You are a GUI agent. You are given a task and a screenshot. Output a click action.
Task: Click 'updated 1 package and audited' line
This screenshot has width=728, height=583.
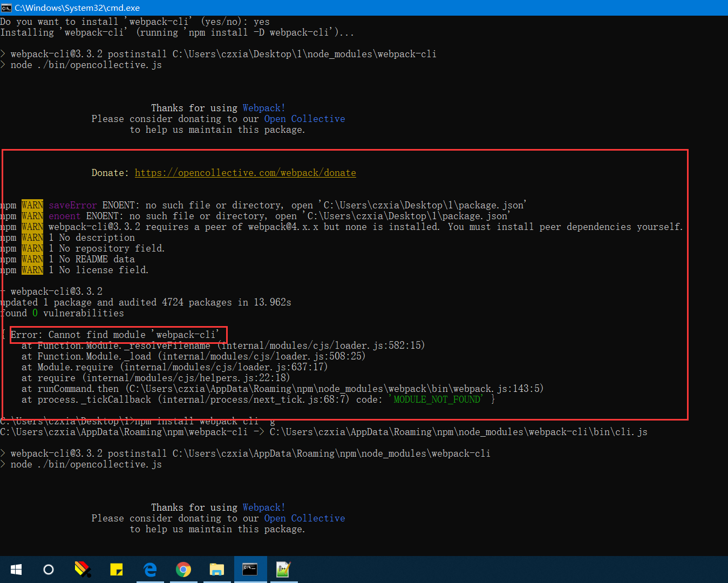tap(146, 302)
